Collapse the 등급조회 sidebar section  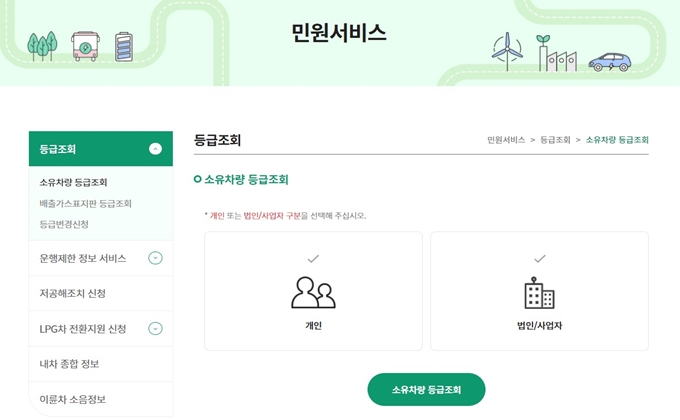click(x=155, y=149)
